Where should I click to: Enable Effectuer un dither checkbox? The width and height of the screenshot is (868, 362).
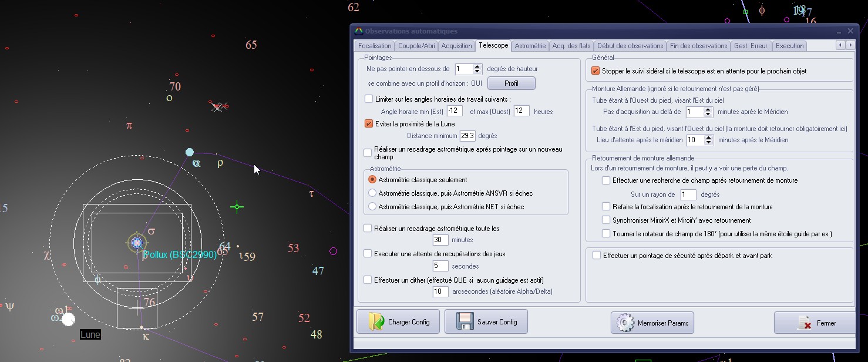368,280
